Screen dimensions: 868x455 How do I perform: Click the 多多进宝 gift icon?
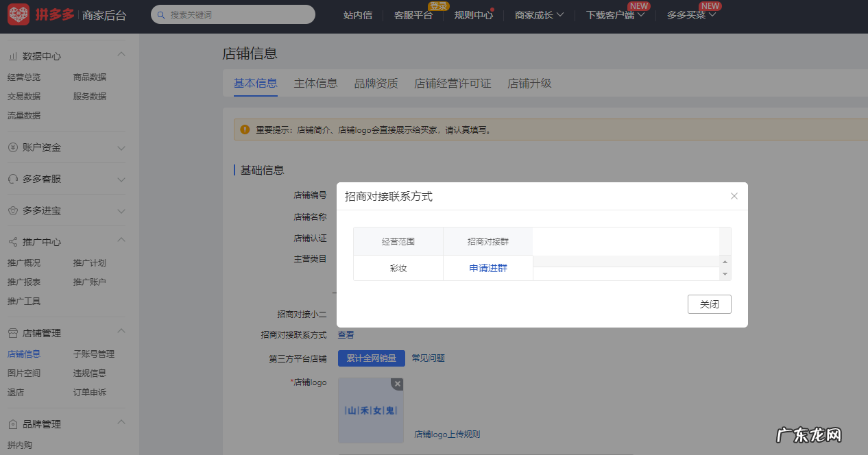(x=12, y=210)
